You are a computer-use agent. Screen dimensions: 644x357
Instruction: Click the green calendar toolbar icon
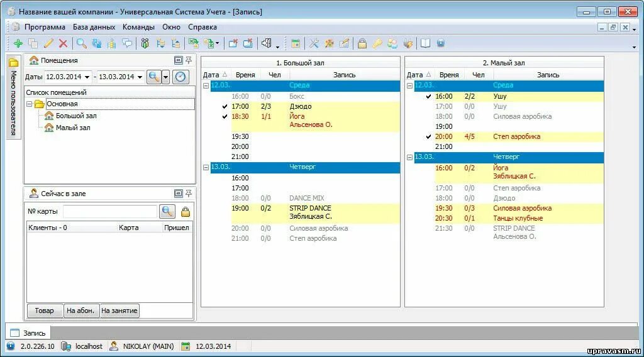[x=296, y=43]
